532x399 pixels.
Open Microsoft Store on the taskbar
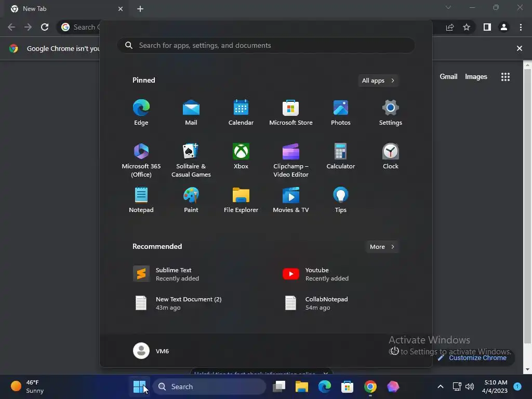coord(347,387)
